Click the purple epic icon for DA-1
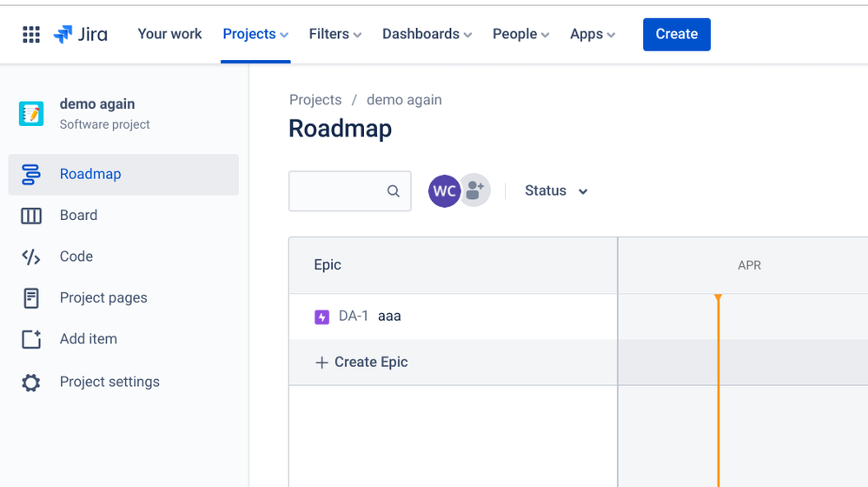 tap(321, 317)
